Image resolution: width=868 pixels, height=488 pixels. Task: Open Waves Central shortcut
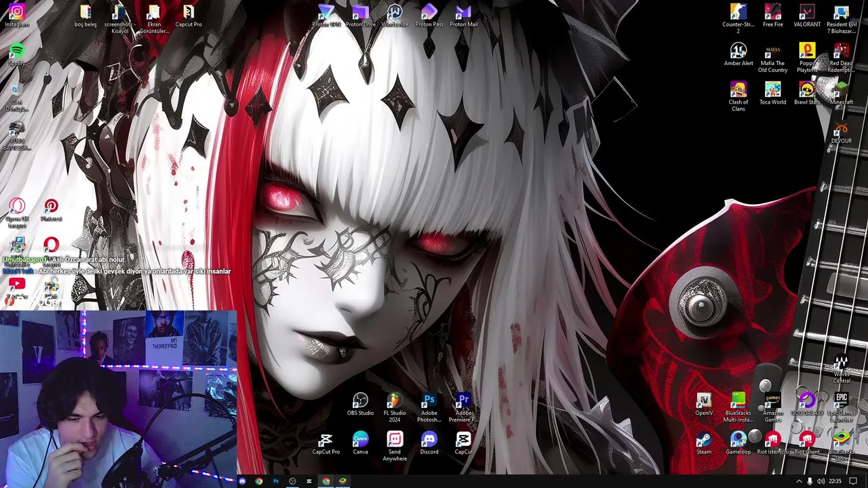tap(842, 369)
